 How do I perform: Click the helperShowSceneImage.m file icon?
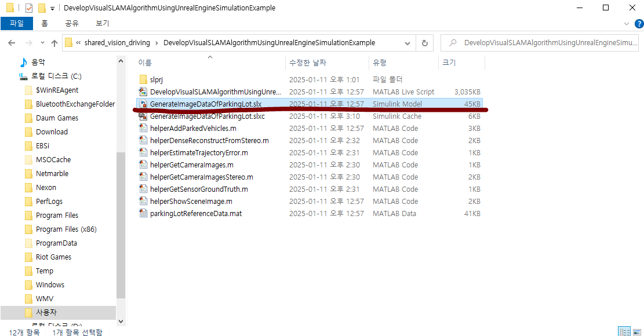pos(143,201)
